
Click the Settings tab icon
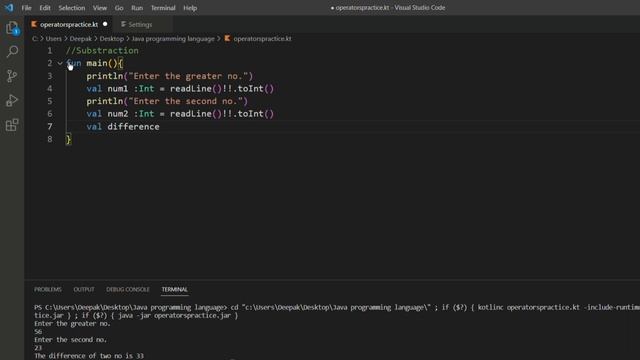[x=123, y=24]
